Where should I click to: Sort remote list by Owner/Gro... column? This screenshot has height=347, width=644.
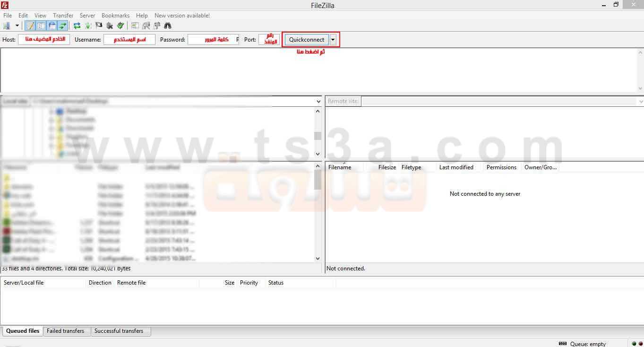(541, 167)
